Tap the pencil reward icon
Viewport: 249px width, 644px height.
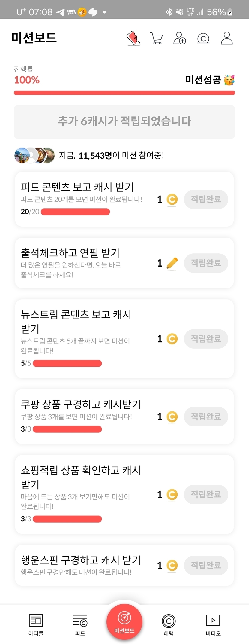click(172, 264)
